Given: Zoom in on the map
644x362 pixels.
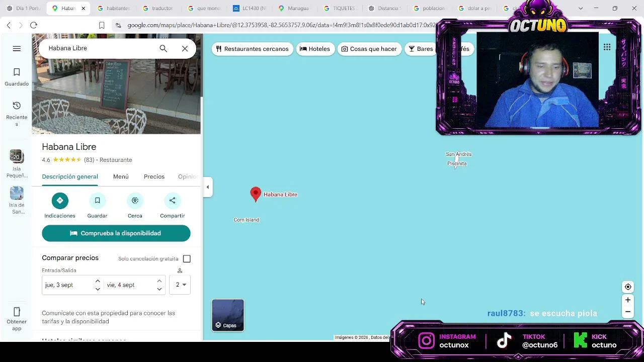Looking at the screenshot, I should coord(627,300).
